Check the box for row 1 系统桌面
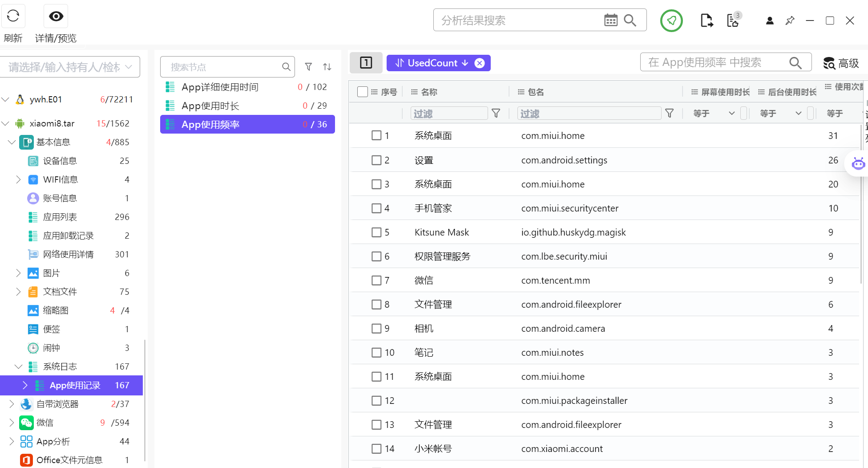This screenshot has height=468, width=868. click(x=376, y=135)
